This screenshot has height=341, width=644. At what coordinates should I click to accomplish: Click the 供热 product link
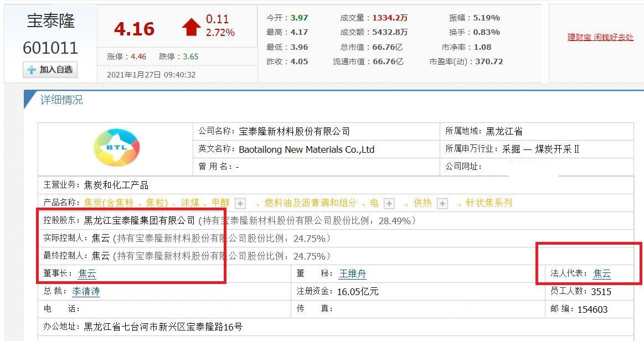point(423,203)
